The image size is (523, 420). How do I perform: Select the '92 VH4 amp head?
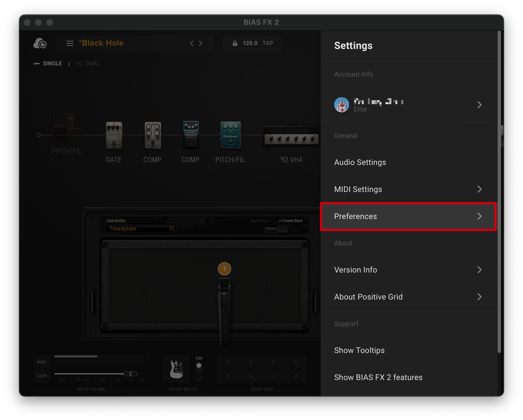tap(291, 136)
